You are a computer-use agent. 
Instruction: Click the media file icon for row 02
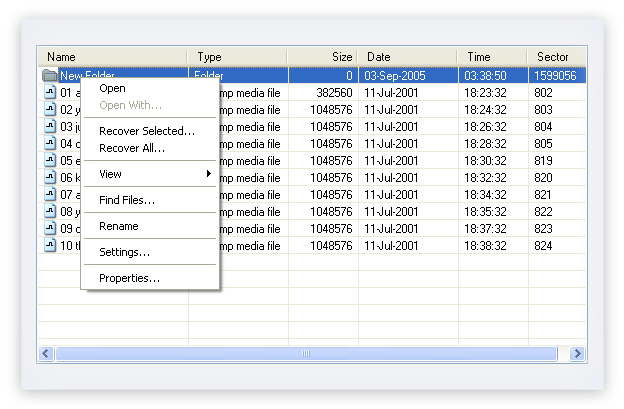coord(50,109)
